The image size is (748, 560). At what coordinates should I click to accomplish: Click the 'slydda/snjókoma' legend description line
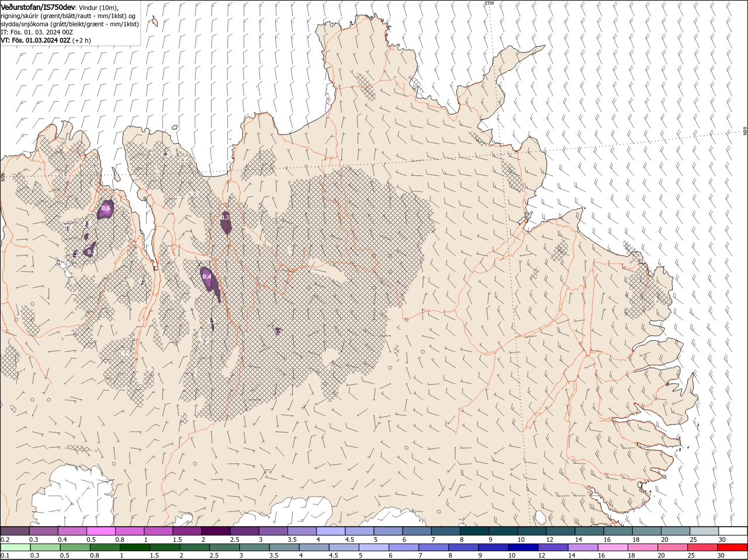70,24
